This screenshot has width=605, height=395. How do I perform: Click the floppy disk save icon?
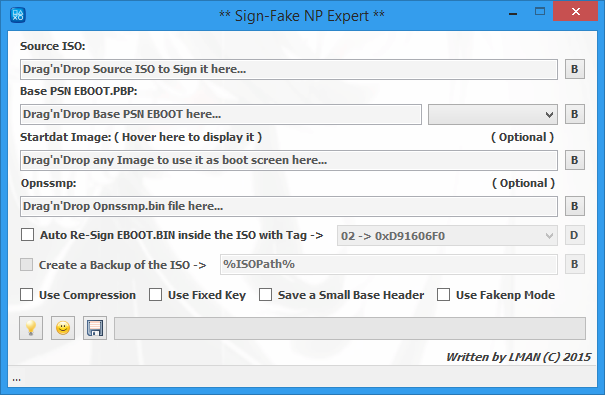(x=95, y=328)
